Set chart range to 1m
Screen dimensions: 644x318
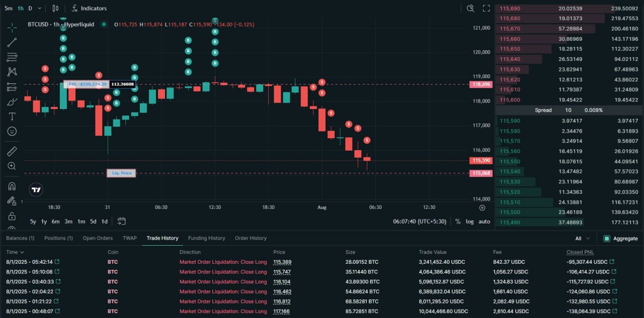coord(81,222)
